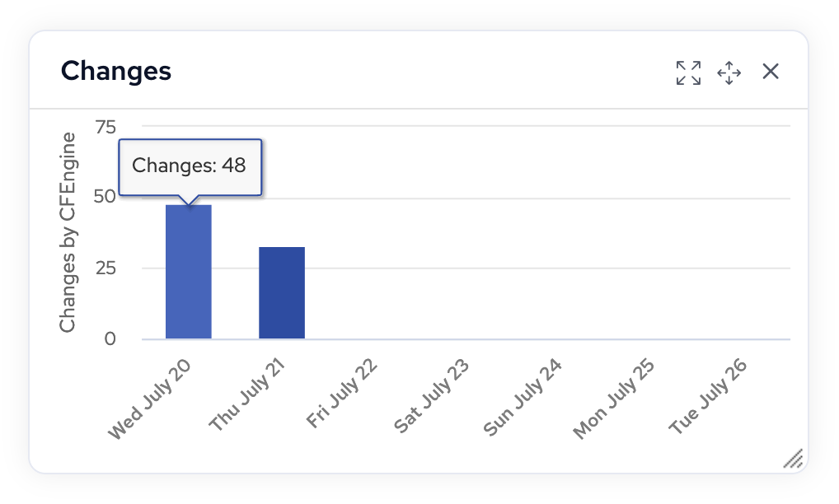The width and height of the screenshot is (839, 504).
Task: Click the Changes: 48 tooltip
Action: [x=190, y=166]
